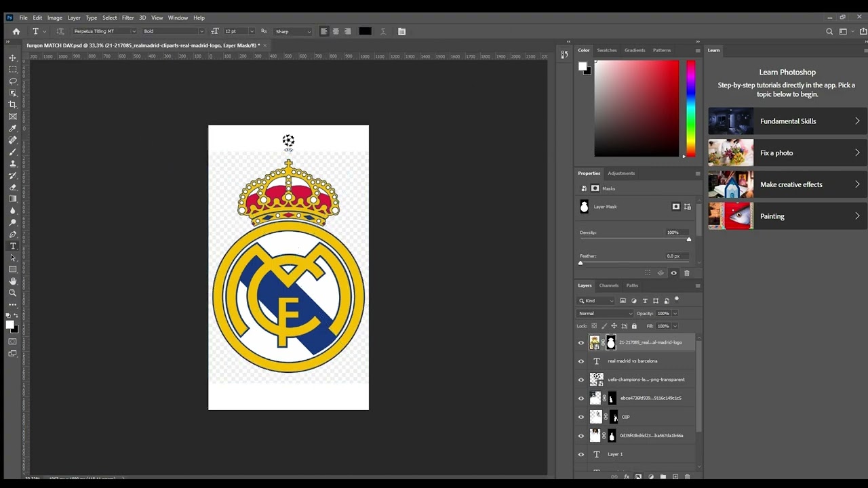
Task: Open the font family dropdown Perpetua Titling MT
Action: [136, 31]
